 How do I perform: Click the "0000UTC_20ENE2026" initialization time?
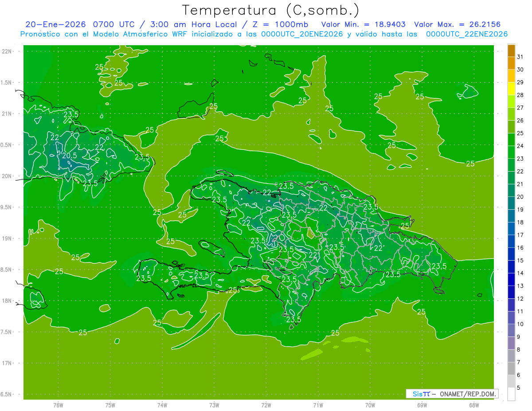pos(302,34)
